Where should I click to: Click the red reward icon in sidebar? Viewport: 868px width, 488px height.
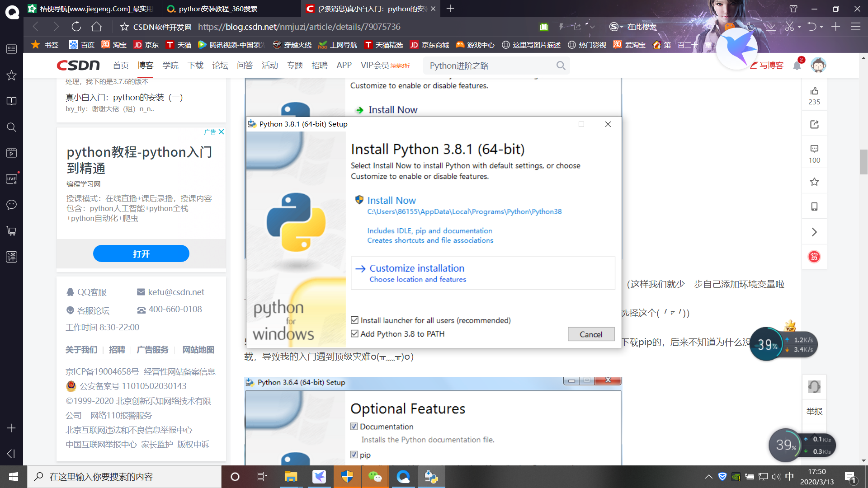814,257
